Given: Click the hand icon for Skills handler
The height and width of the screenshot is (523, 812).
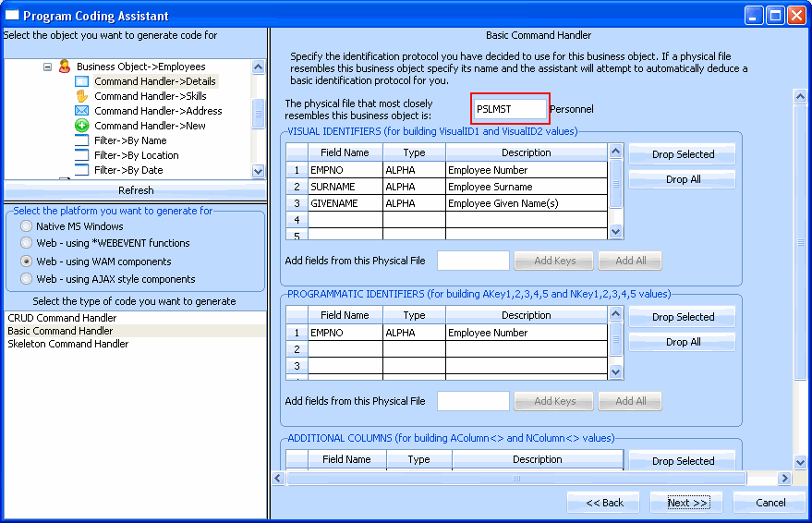Looking at the screenshot, I should click(81, 96).
